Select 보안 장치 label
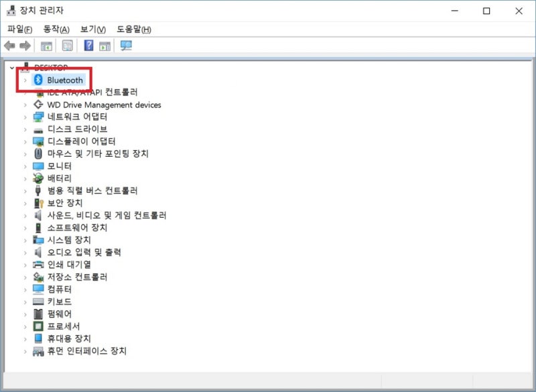536x392 pixels. click(x=65, y=203)
